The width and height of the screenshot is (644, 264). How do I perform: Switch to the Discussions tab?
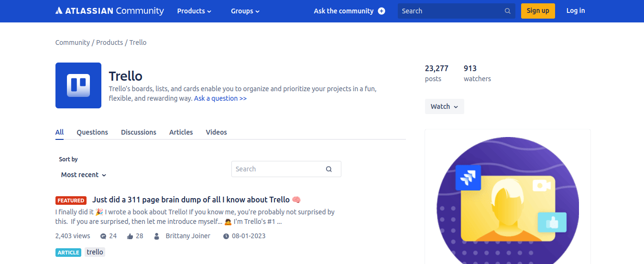click(x=139, y=132)
